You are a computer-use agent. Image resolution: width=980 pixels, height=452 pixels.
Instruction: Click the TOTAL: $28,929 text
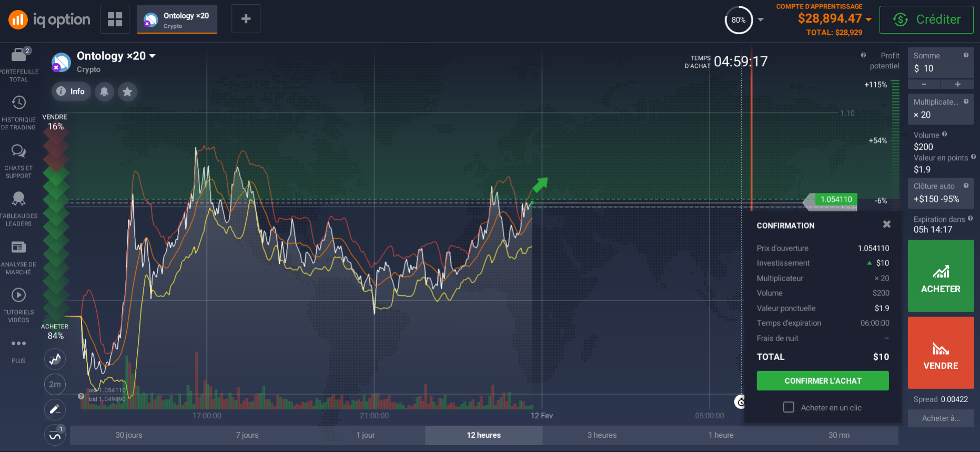pos(834,33)
